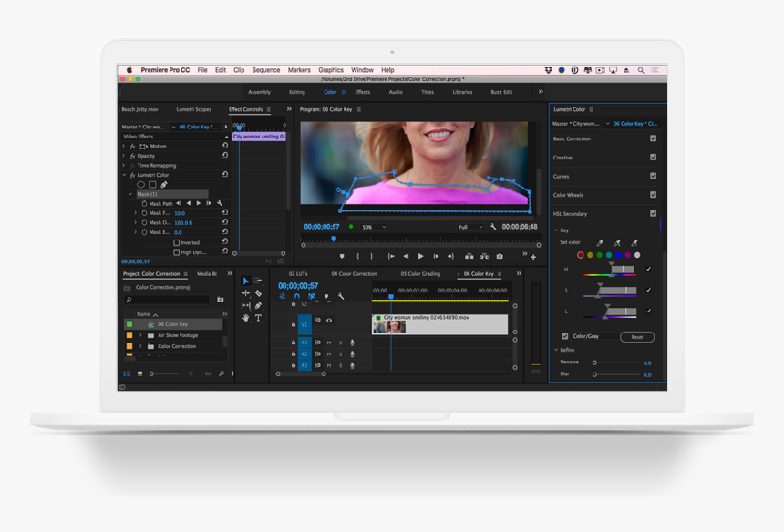Screen dimensions: 784x532
Task: Click the blue timecode field in the Program monitor
Action: click(x=321, y=227)
